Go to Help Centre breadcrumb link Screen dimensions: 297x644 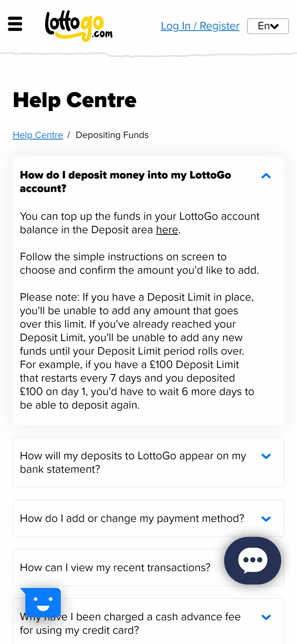click(x=38, y=135)
